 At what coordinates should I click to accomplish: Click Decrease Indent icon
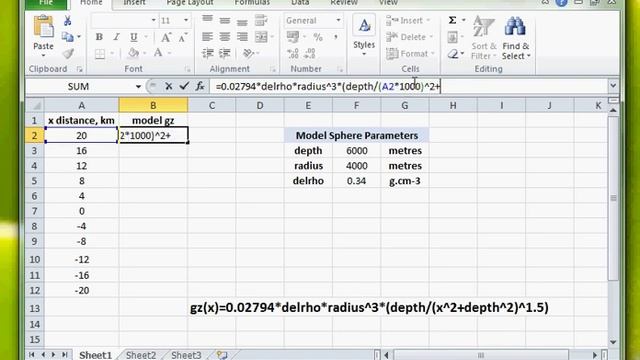tap(207, 53)
